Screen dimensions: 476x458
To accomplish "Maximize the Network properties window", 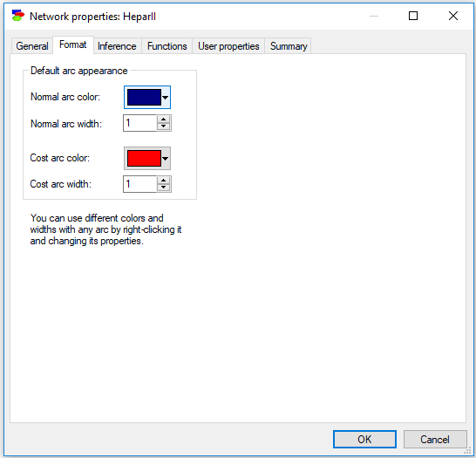I will (413, 16).
